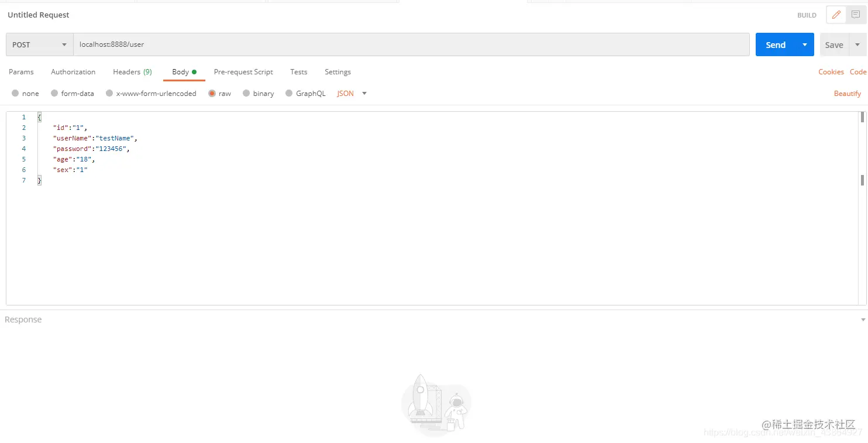Click the "id":"1" line in the body

pyautogui.click(x=70, y=128)
